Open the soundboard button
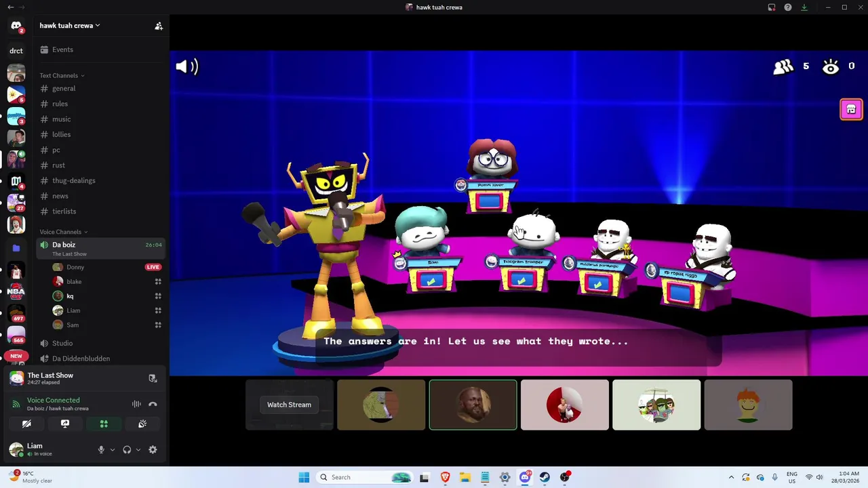Viewport: 868px width, 488px height. [142, 424]
